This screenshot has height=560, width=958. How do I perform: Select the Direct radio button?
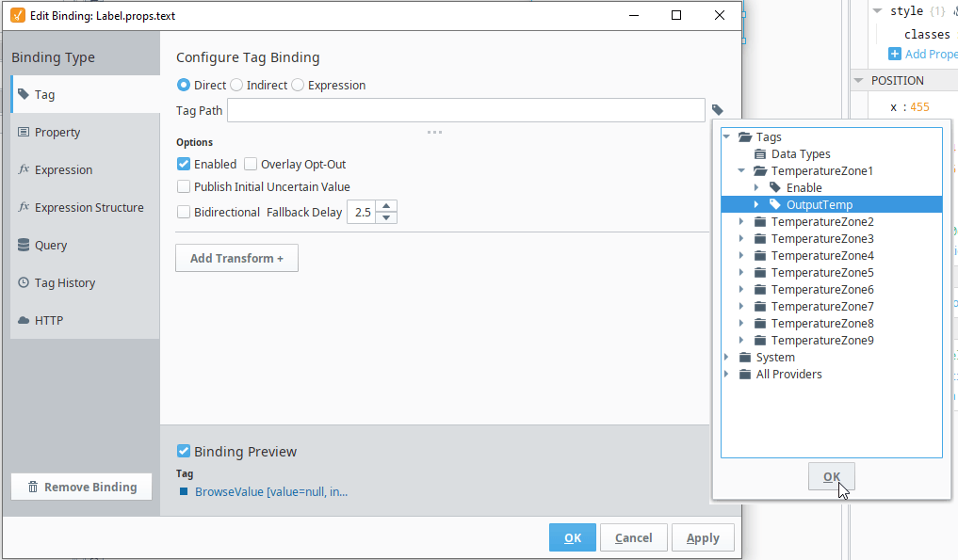pos(184,85)
